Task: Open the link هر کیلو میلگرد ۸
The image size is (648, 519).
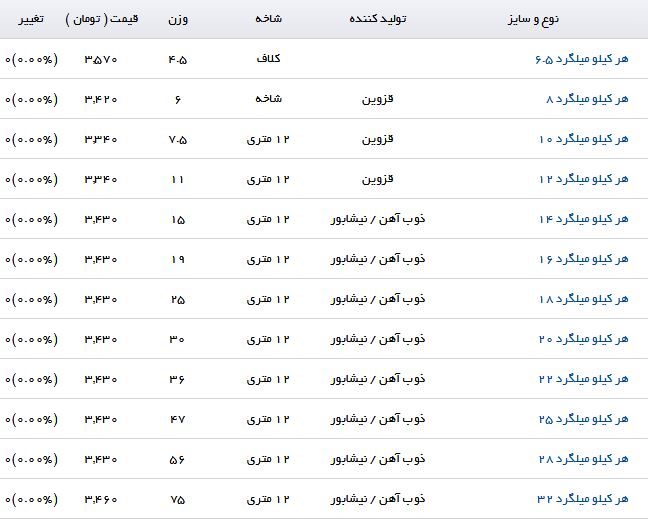Action: click(x=587, y=100)
